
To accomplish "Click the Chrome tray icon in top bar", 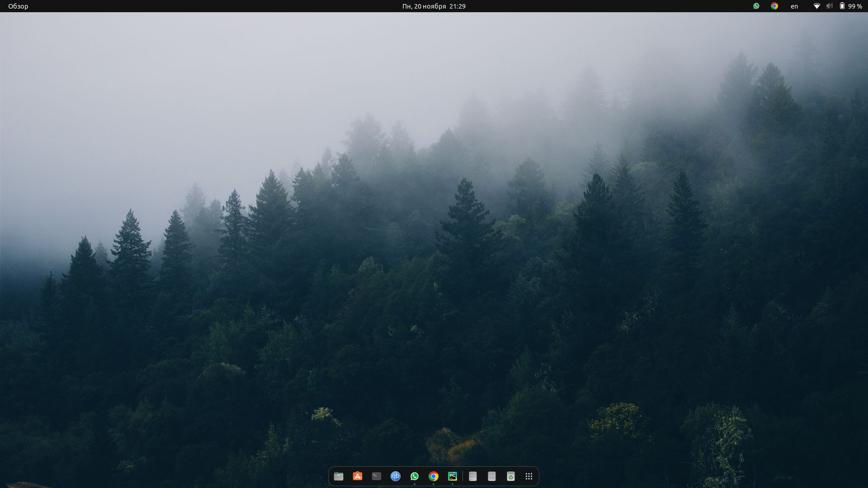I will [774, 6].
